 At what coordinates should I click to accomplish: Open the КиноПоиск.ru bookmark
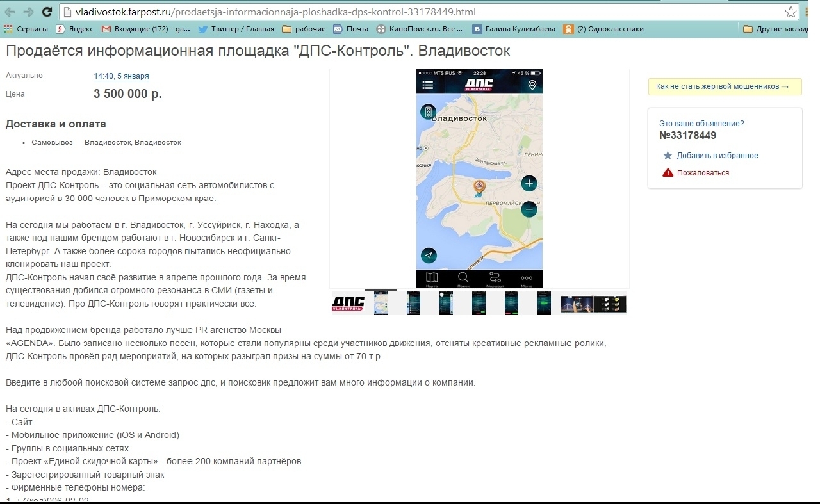(420, 29)
